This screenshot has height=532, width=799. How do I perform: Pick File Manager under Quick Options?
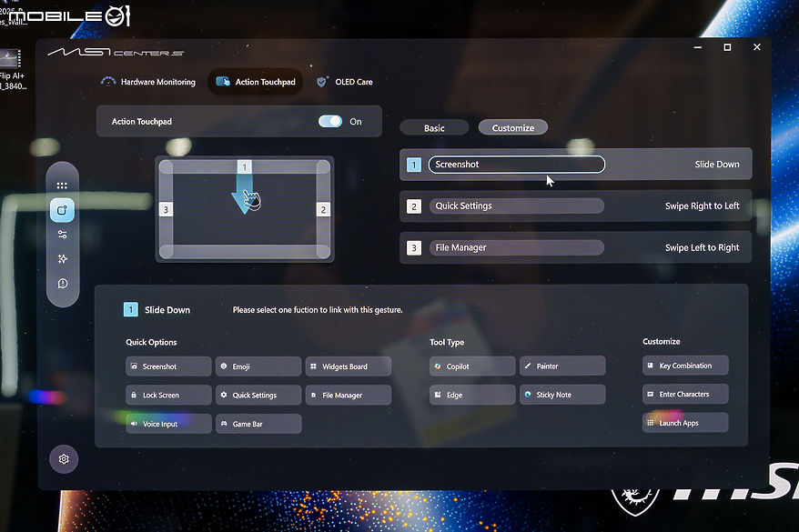coord(349,395)
